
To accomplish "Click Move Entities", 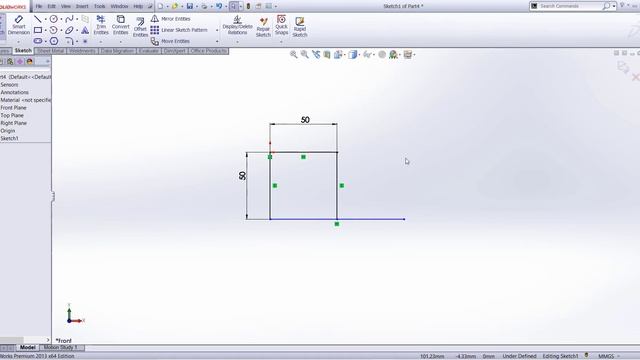I will [170, 41].
